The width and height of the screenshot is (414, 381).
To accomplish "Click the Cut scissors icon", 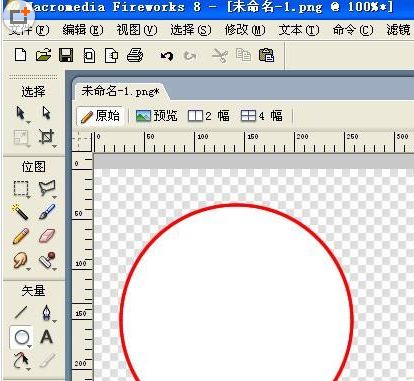I will [220, 55].
